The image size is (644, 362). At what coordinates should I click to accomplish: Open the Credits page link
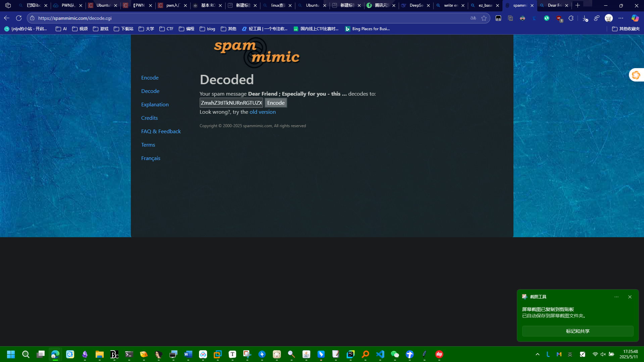[149, 118]
